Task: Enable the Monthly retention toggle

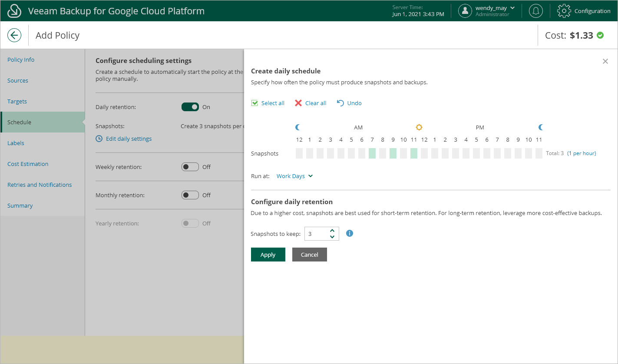Action: (190, 195)
